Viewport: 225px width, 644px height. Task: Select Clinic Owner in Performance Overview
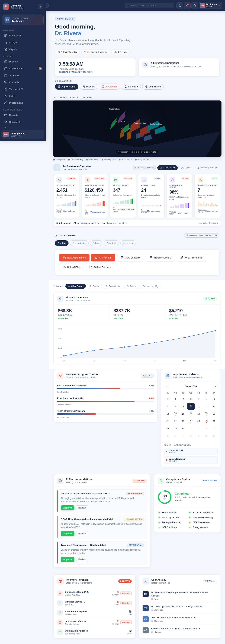point(167,168)
